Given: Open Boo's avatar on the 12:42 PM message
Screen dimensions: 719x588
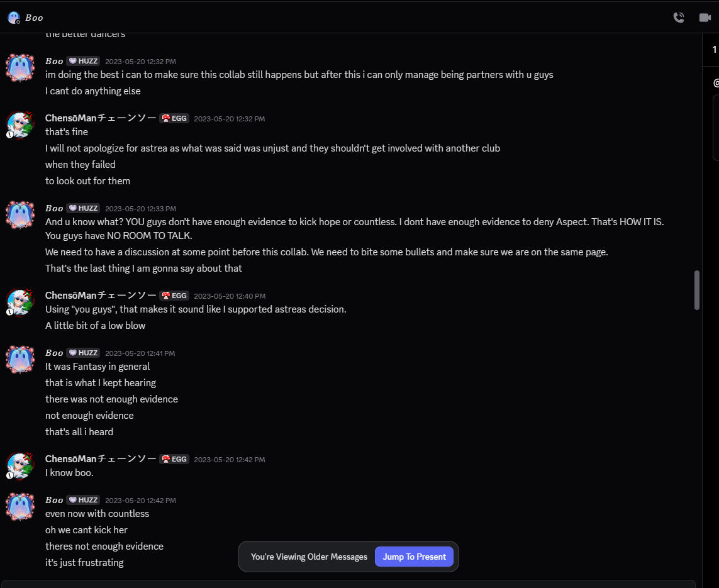Looking at the screenshot, I should (x=20, y=506).
